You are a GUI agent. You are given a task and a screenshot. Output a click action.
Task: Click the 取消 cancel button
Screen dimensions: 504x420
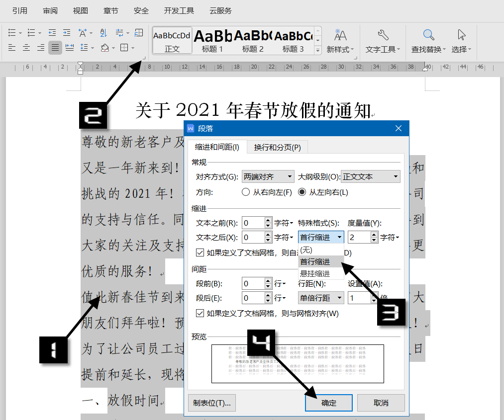tap(381, 403)
